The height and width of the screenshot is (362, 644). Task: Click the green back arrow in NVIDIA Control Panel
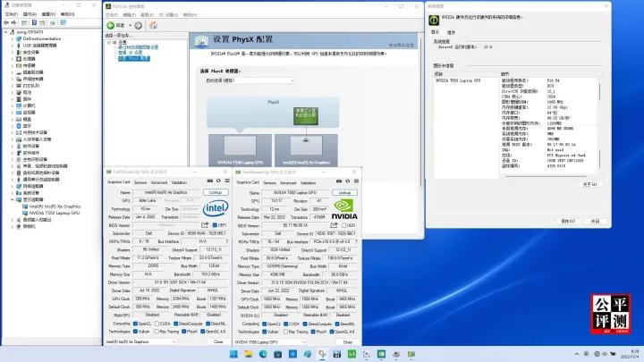(112, 25)
